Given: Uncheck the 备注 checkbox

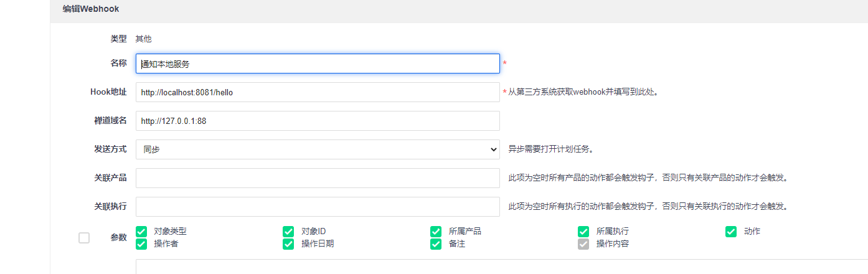Looking at the screenshot, I should click(x=436, y=244).
